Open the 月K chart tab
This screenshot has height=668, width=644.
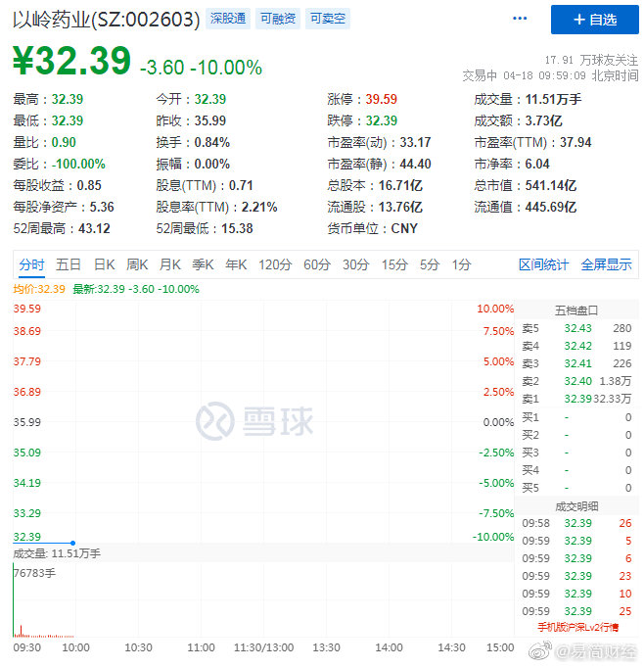(x=170, y=264)
